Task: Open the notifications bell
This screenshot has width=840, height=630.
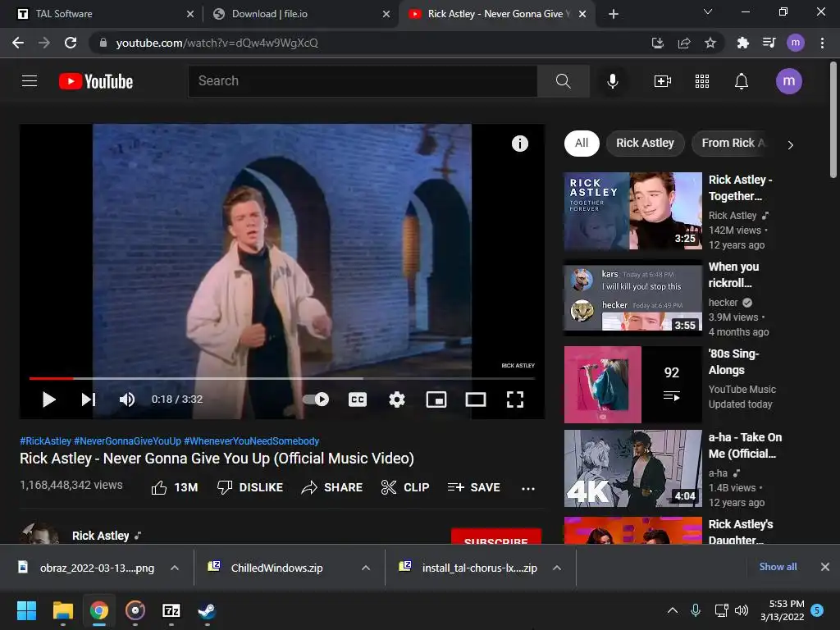Action: pos(741,81)
